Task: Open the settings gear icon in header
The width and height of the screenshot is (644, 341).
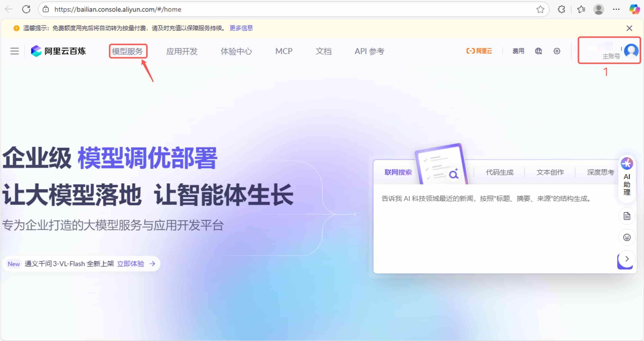Action: click(x=557, y=51)
